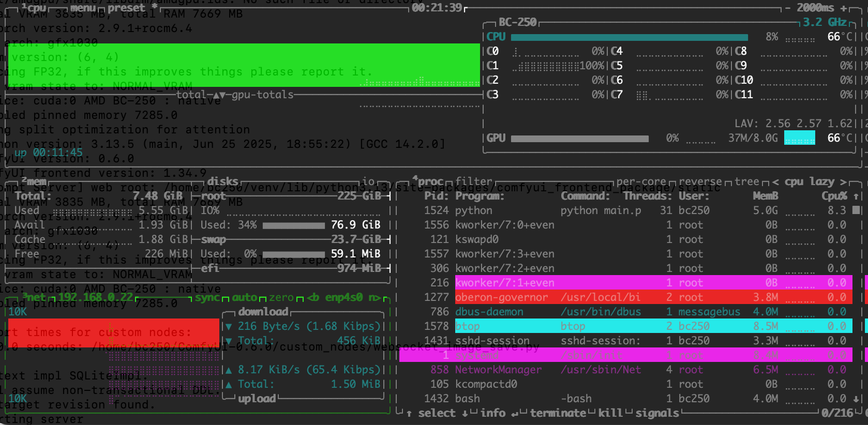Image resolution: width=868 pixels, height=425 pixels.
Task: Click the upload speed 8.17 KiB/s
Action: (x=269, y=370)
